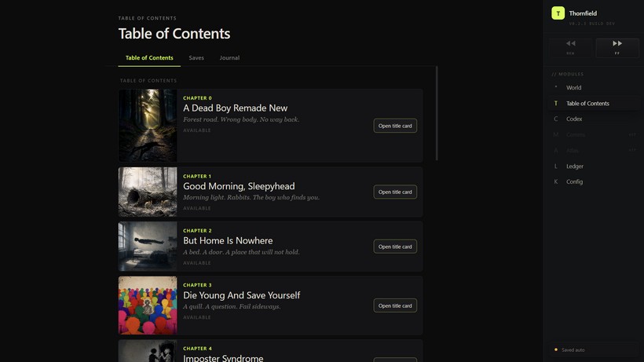Open title card for Good Morning, Sleepyhead
This screenshot has height=362, width=644.
(x=395, y=192)
